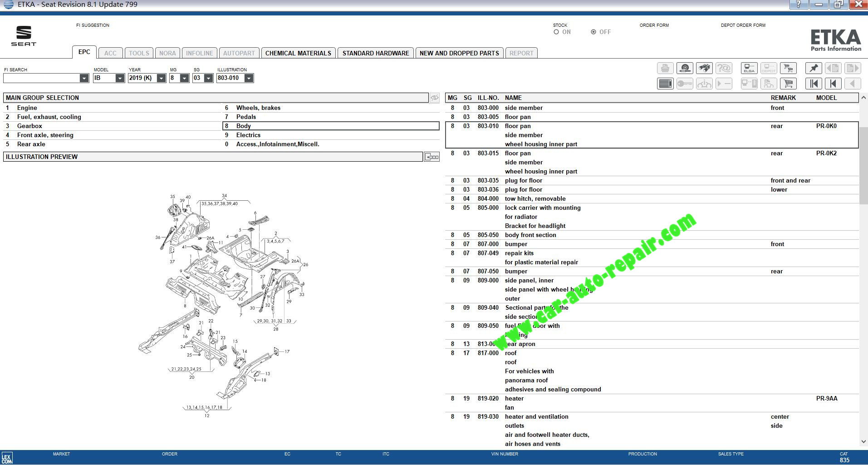This screenshot has width=868, height=465.
Task: Click the pushpin icon
Action: 814,69
